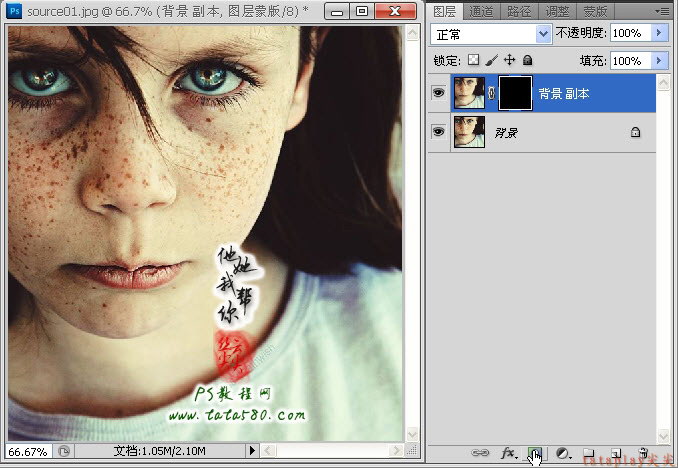Click the create new layer icon

[x=616, y=453]
